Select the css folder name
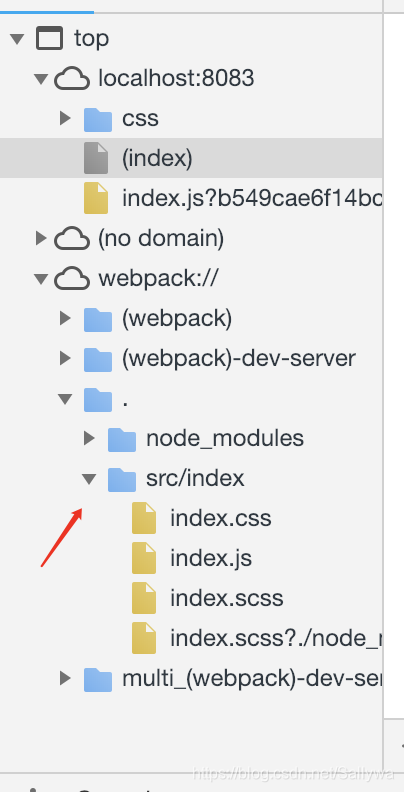The image size is (404, 792). 140,119
